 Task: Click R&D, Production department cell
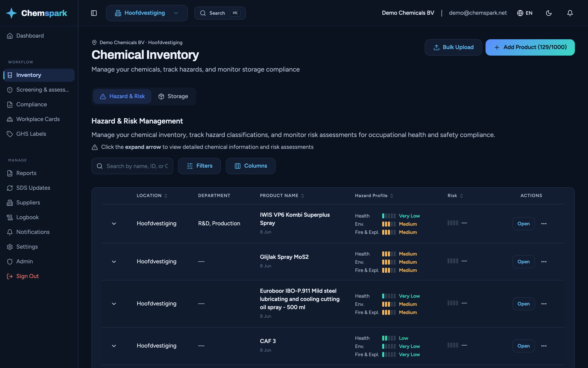(x=219, y=223)
